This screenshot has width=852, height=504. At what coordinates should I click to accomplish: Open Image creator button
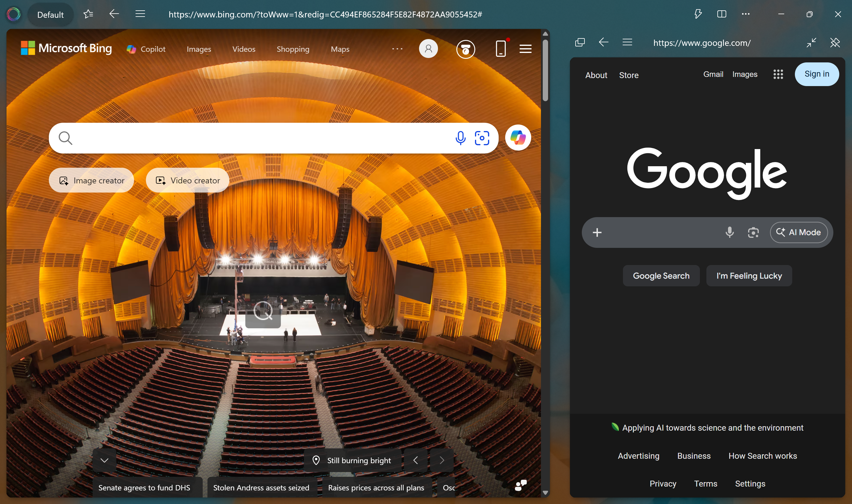click(x=91, y=180)
